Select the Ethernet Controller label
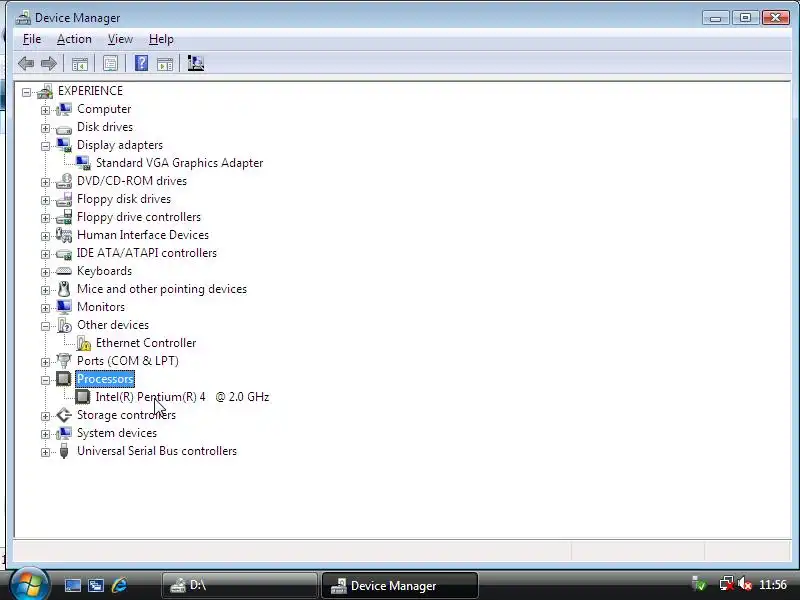 coord(146,343)
